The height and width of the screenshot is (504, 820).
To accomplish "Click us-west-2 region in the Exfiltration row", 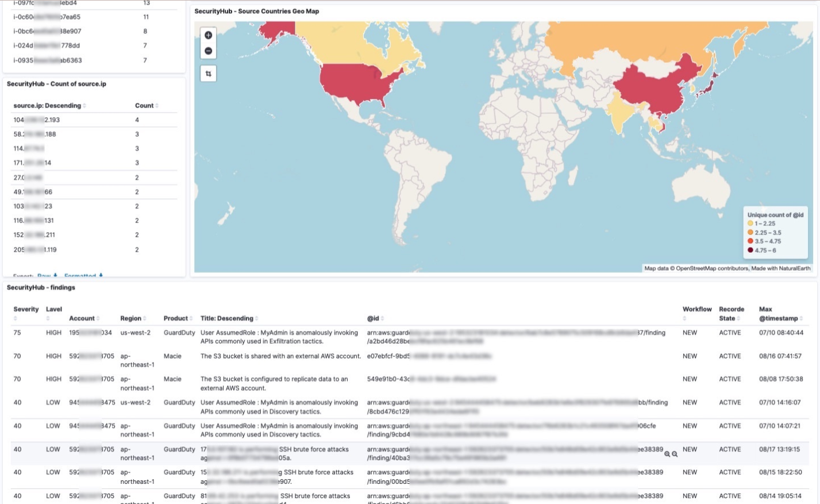I will click(x=136, y=333).
